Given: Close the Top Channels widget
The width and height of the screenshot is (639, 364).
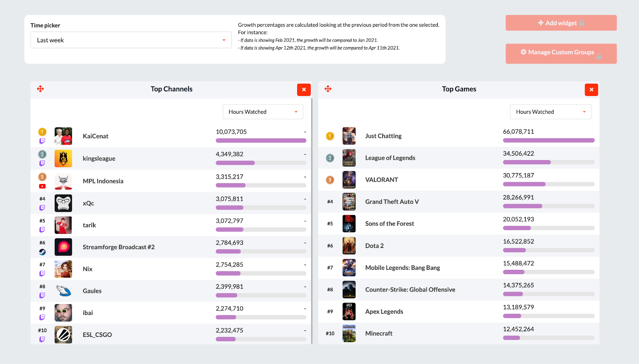Looking at the screenshot, I should [x=304, y=89].
